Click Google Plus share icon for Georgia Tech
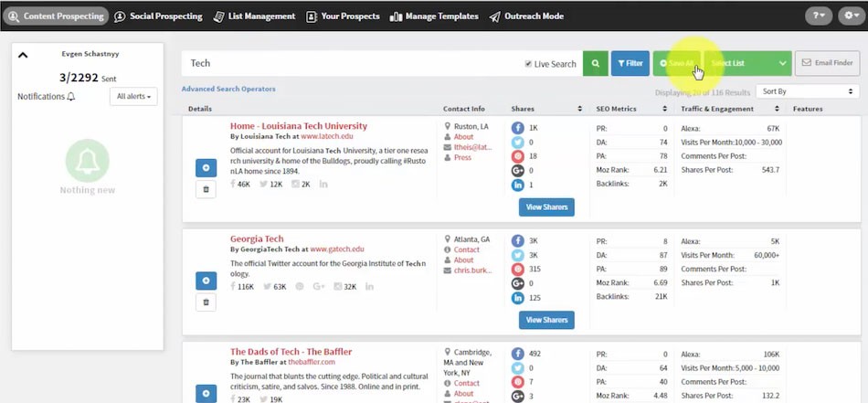868x403 pixels. [x=517, y=284]
